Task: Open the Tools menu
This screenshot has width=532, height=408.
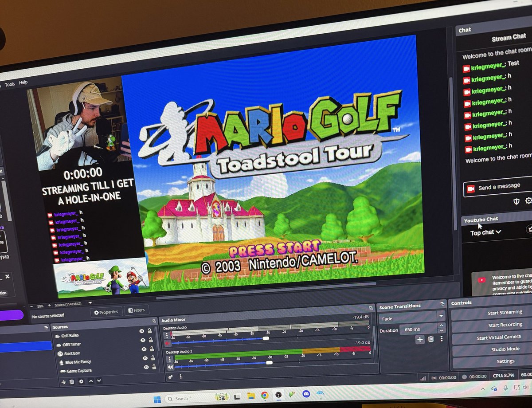Action: (10, 83)
